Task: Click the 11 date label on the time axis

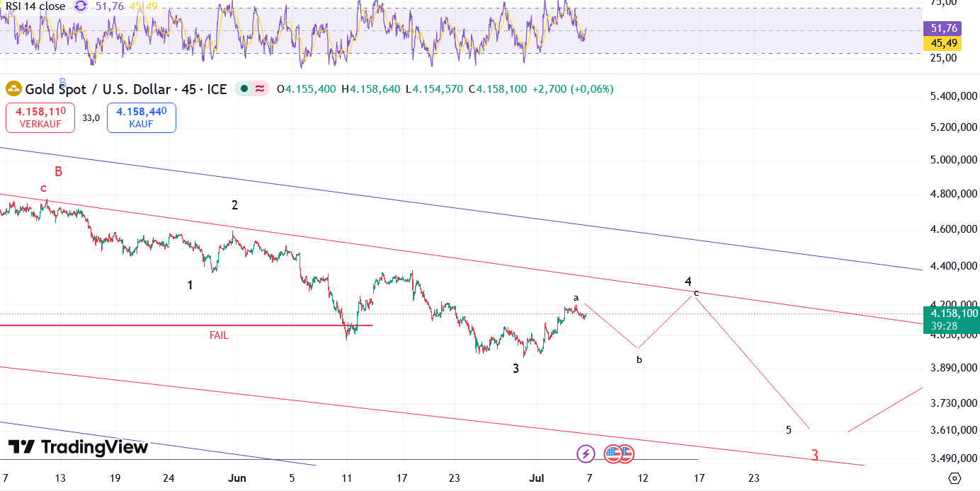Action: [x=346, y=478]
